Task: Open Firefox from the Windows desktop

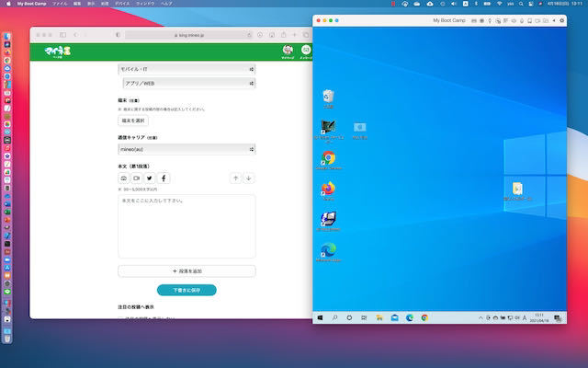Action: 328,190
